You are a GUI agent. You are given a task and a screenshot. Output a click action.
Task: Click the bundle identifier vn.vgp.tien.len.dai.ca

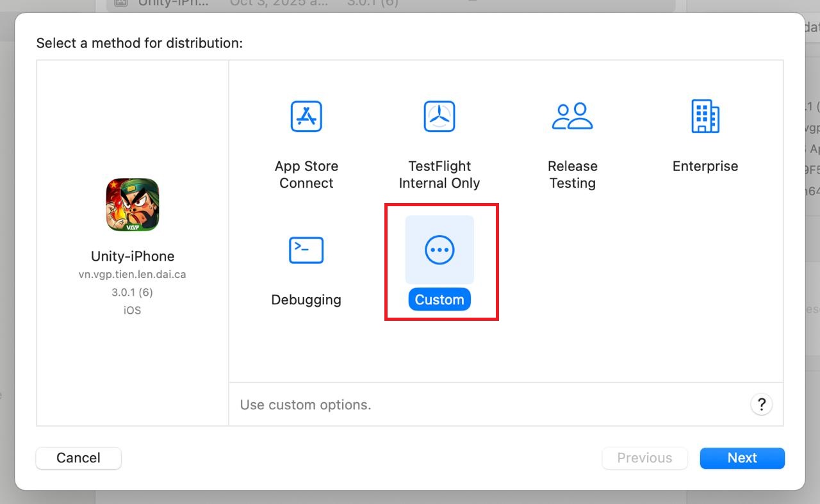pyautogui.click(x=133, y=274)
